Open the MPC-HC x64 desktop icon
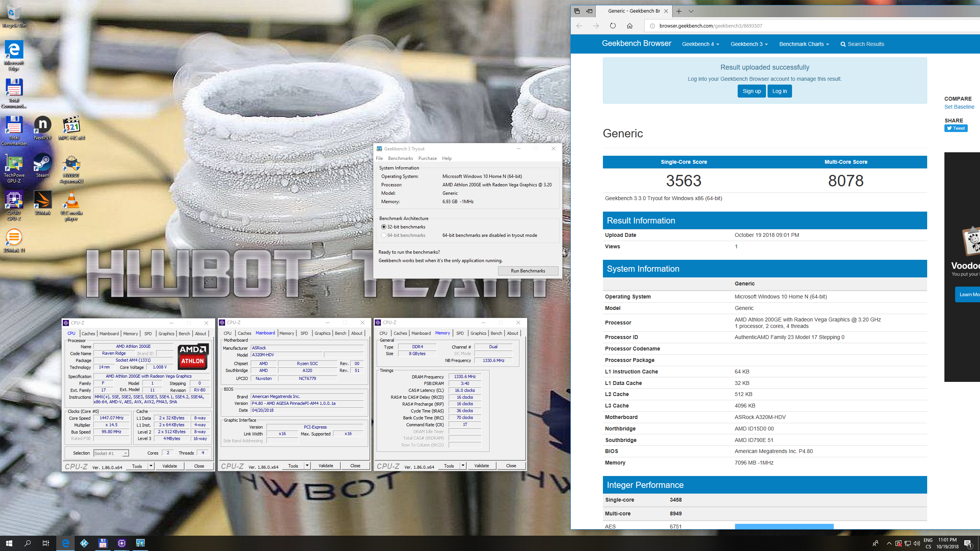 [x=72, y=128]
